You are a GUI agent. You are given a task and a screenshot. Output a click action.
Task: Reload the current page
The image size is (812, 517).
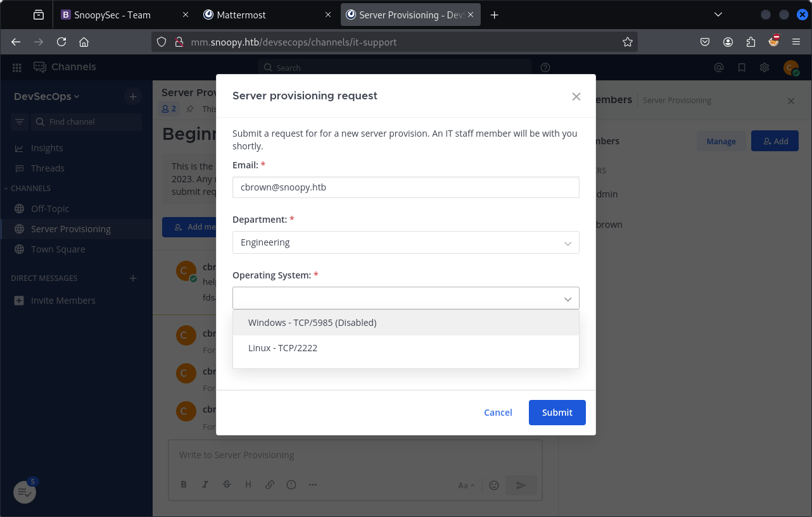(61, 42)
